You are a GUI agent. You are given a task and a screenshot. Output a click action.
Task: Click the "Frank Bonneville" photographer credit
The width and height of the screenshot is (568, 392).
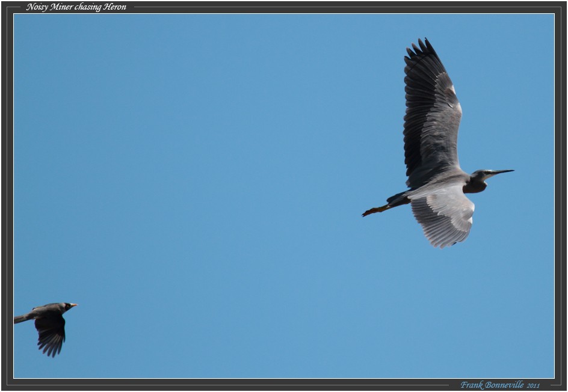point(492,385)
